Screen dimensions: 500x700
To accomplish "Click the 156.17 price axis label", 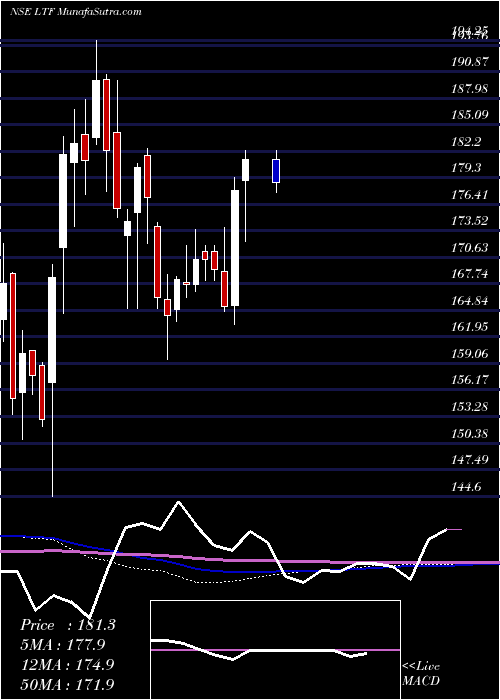I will [x=469, y=380].
